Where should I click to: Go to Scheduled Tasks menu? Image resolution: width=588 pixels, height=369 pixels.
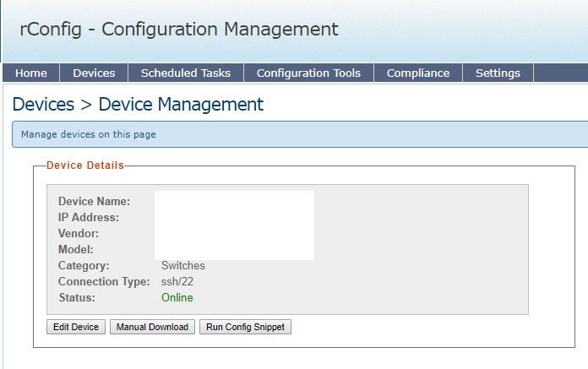point(186,73)
